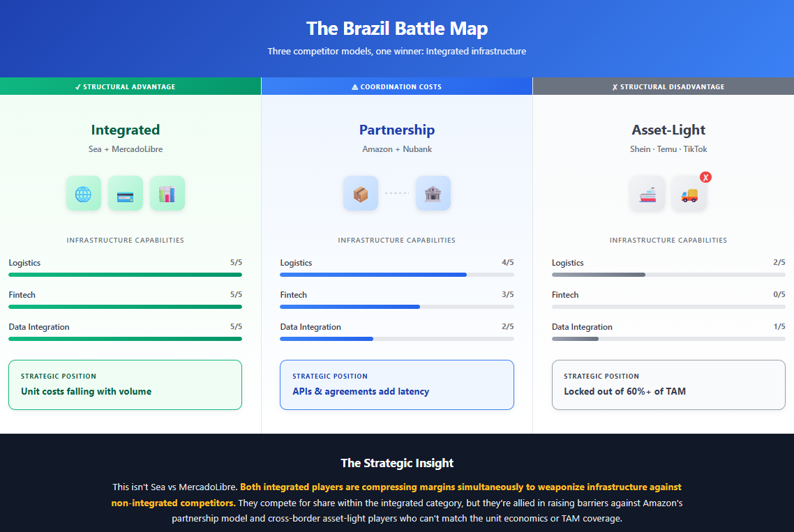
Task: Click the bank building icon beside the package
Action: pos(433,193)
